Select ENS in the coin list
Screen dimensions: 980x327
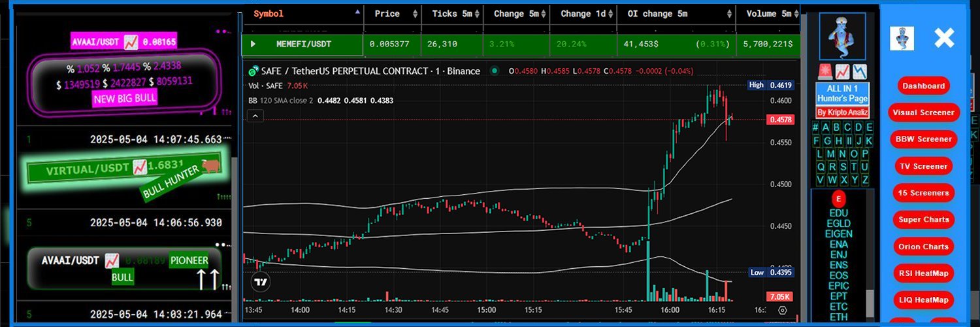(838, 266)
